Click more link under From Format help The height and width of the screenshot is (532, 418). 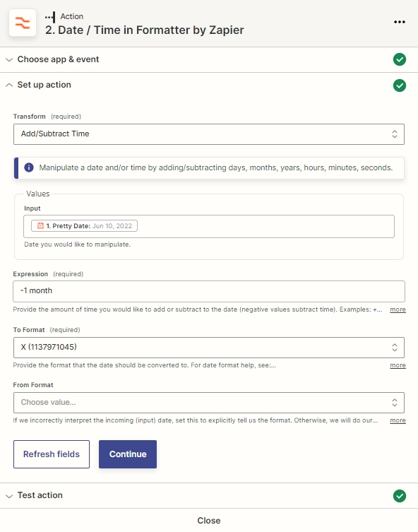(x=398, y=420)
